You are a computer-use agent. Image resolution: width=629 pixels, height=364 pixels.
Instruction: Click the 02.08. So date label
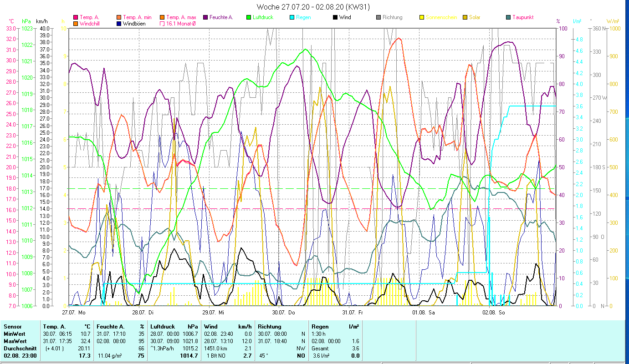494,313
